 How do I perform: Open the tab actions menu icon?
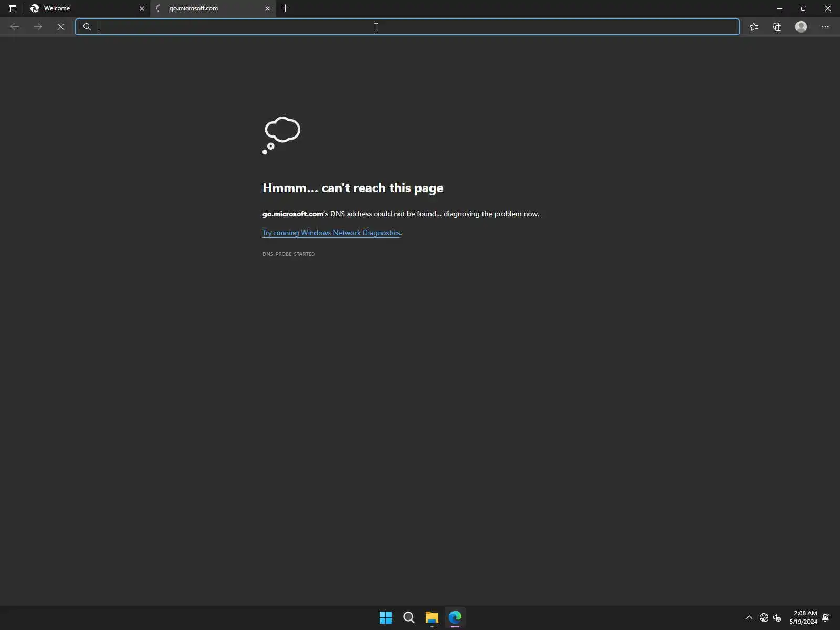13,8
